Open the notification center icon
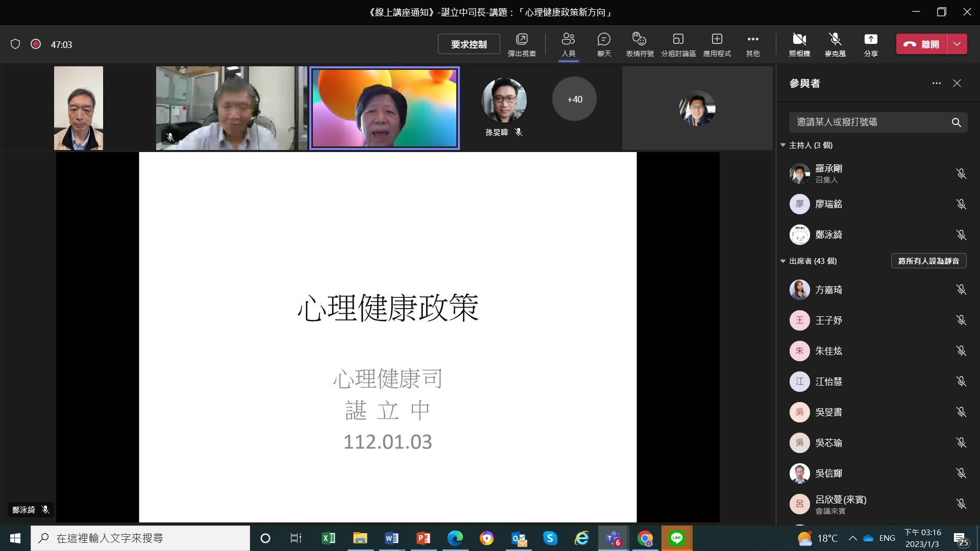The image size is (980, 551). point(960,539)
